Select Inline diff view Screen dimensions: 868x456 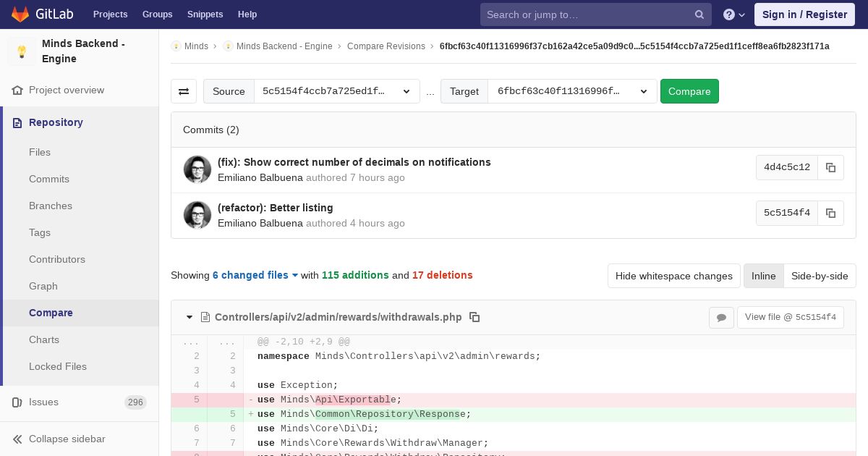(x=763, y=276)
